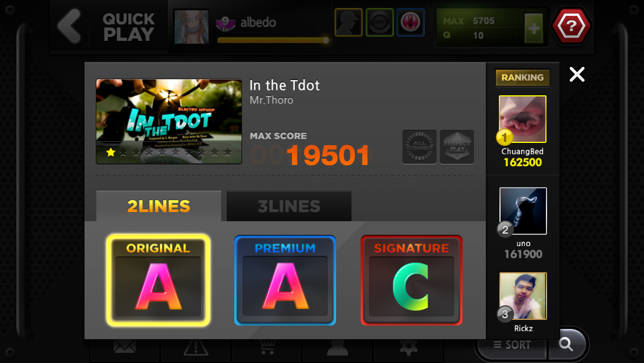
Task: Toggle the blue-framed red button item slot
Action: point(410,22)
